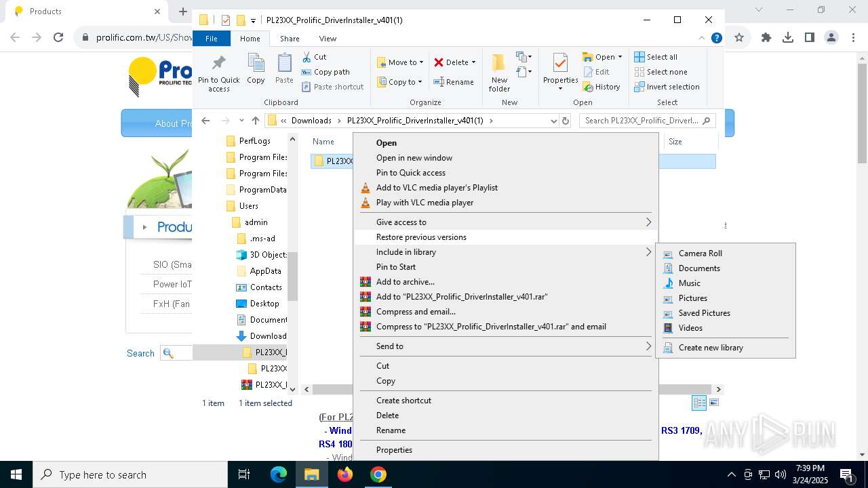Collapse the ribbon with chevron
This screenshot has height=488, width=868.
tap(702, 39)
